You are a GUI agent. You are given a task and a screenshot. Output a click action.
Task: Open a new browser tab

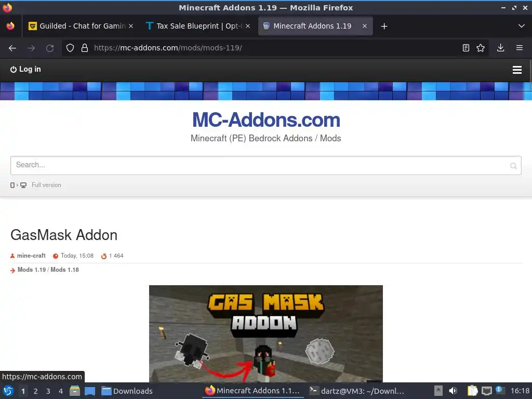point(384,26)
